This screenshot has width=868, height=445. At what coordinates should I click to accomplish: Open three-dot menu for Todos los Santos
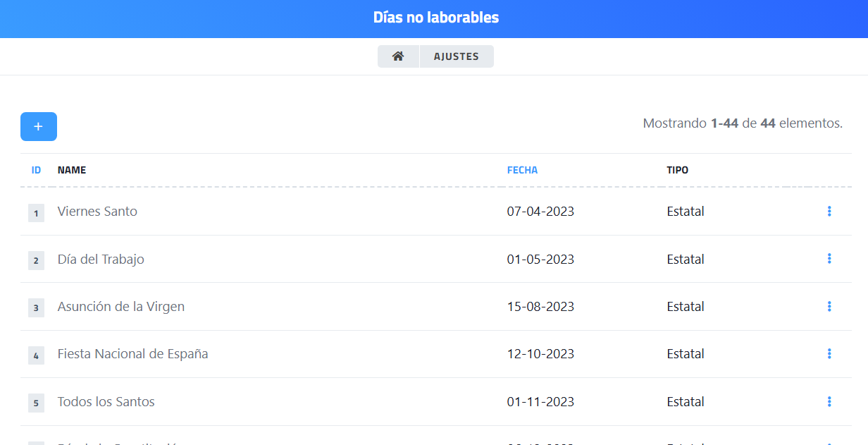click(829, 401)
